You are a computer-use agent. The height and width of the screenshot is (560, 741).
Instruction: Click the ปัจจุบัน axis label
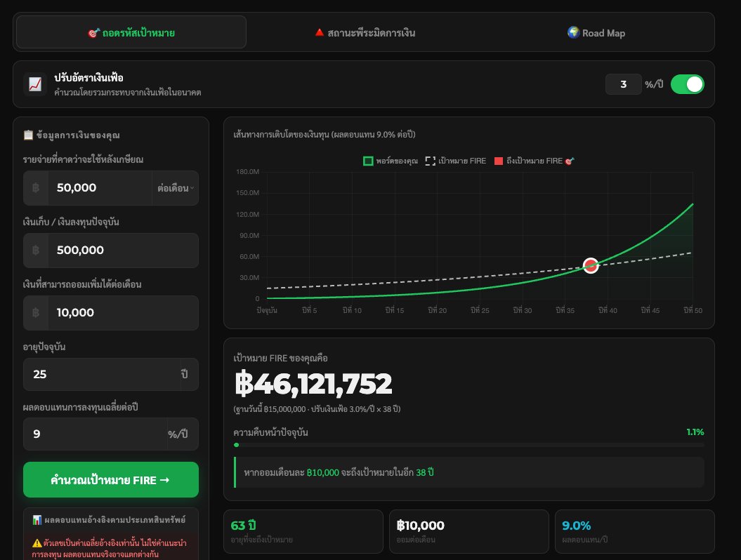(267, 310)
